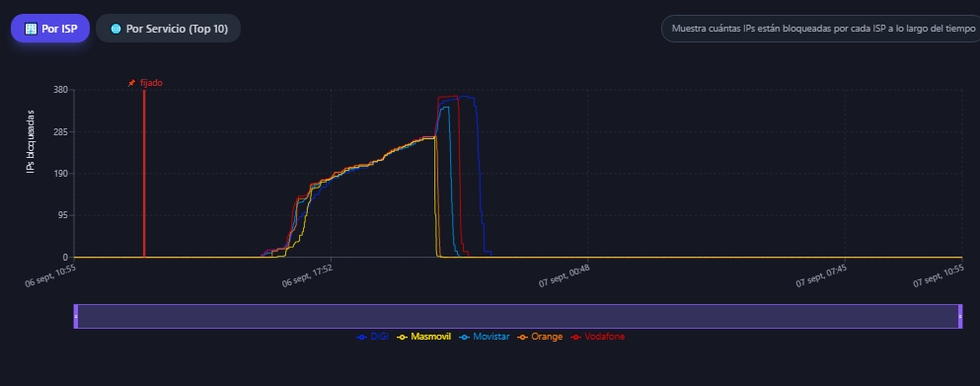Click the 190 y-axis value
The width and height of the screenshot is (980, 386).
pos(60,174)
